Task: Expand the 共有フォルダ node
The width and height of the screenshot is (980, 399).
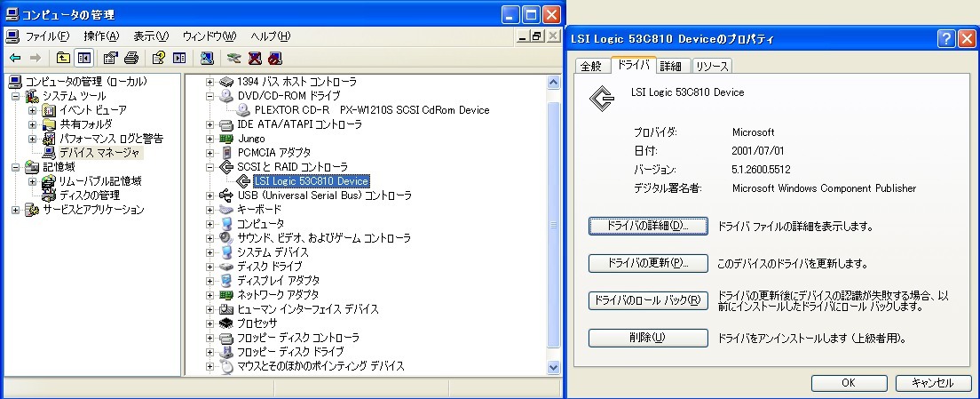Action: 33,124
